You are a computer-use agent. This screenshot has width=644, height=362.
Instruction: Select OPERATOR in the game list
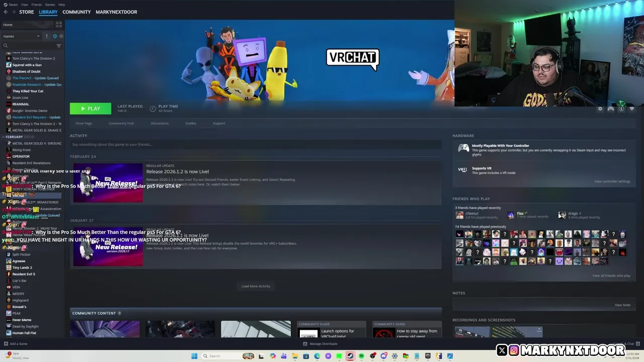21,156
